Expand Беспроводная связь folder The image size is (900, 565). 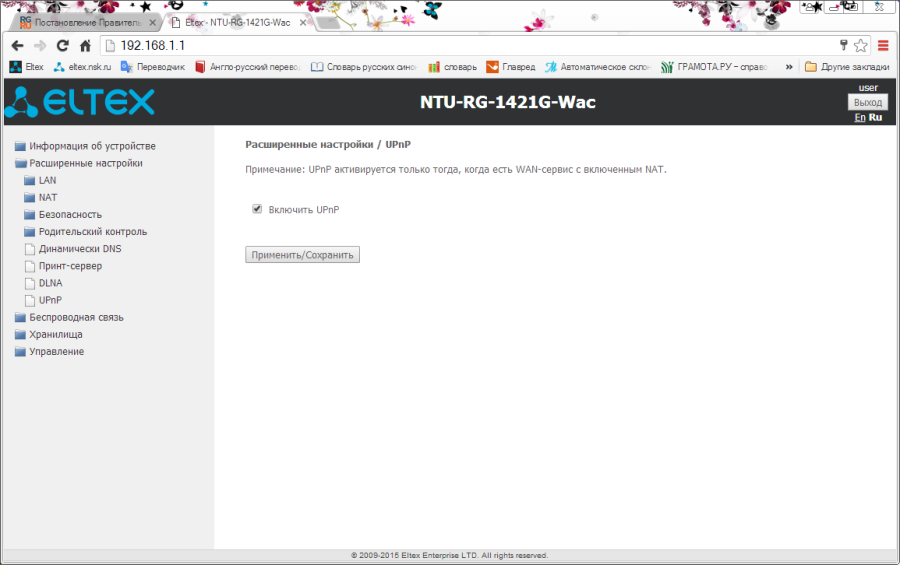click(69, 318)
